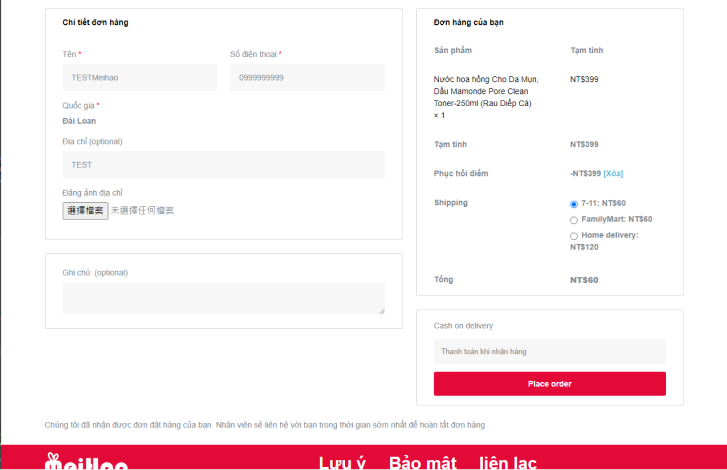Click the Đăng ảnh địa chỉ label
This screenshot has width=727, height=470.
[92, 192]
